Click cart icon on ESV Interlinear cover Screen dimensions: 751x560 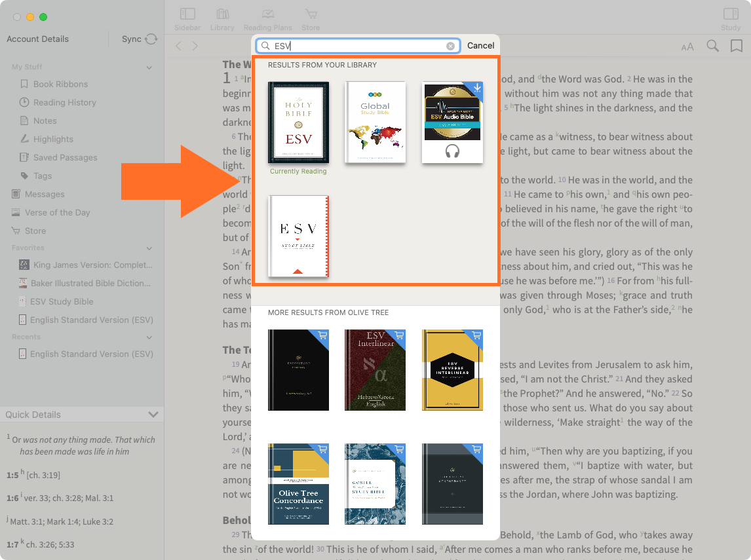coord(400,335)
